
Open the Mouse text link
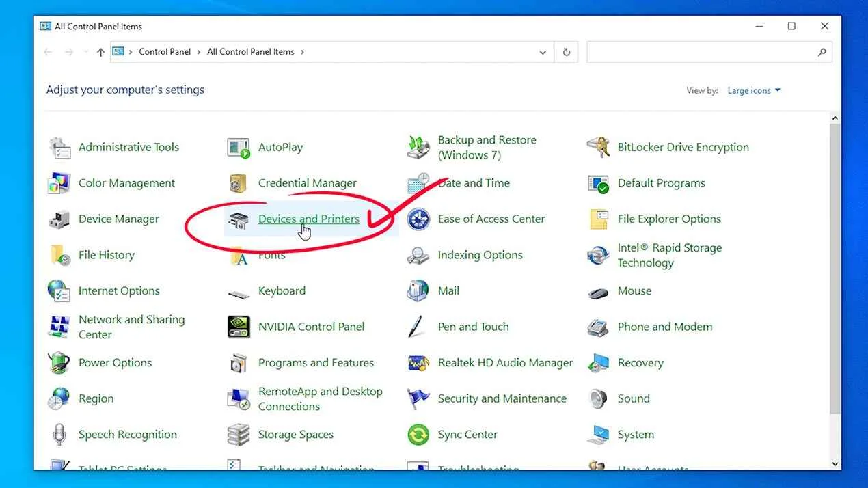[634, 290]
